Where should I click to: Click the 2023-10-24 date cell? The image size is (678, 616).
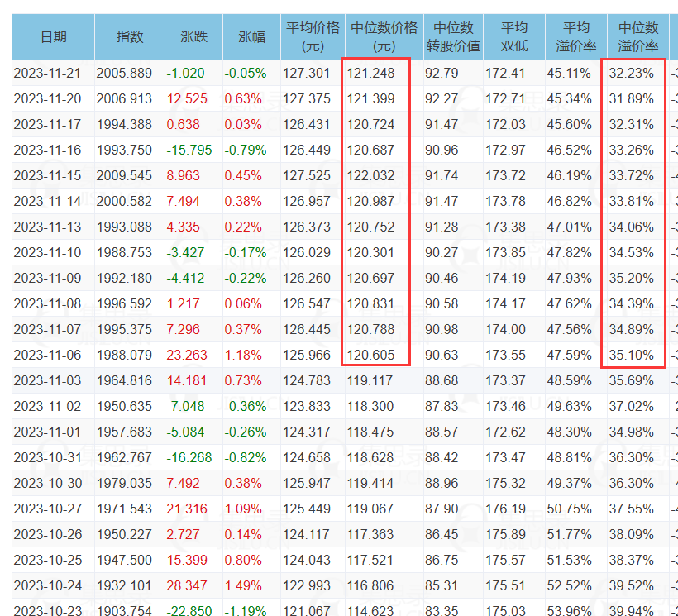pos(47,585)
